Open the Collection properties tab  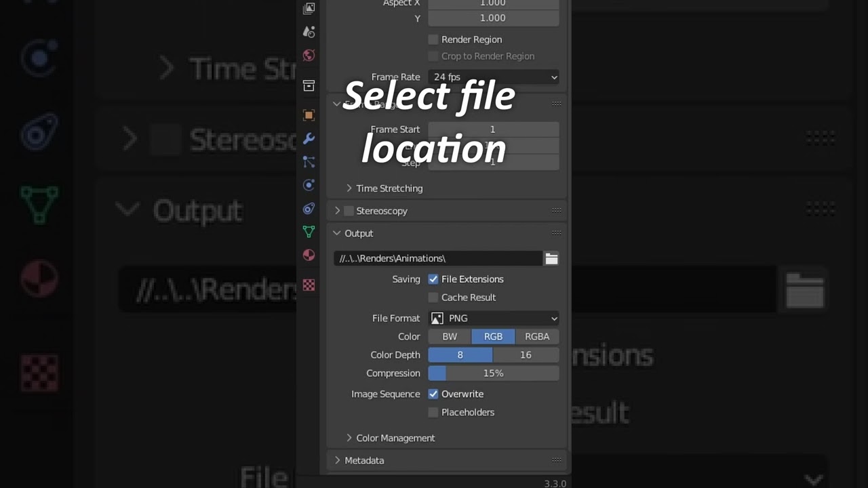click(309, 85)
